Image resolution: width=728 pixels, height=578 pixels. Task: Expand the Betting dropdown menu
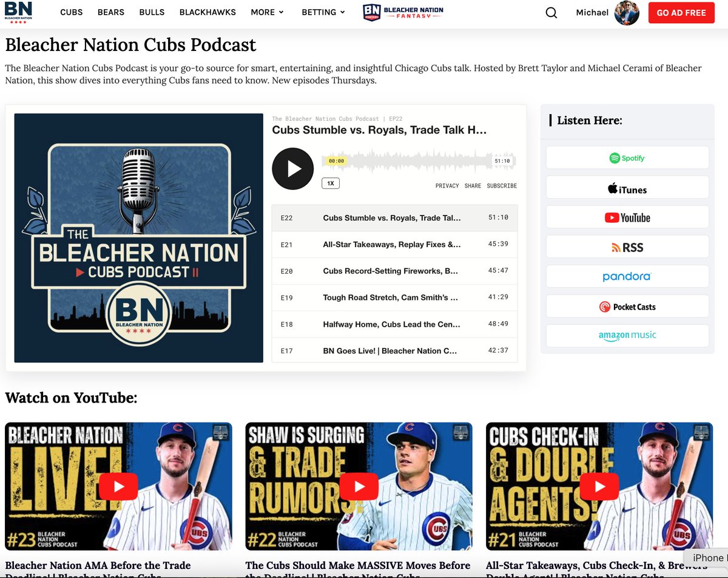[x=323, y=12]
